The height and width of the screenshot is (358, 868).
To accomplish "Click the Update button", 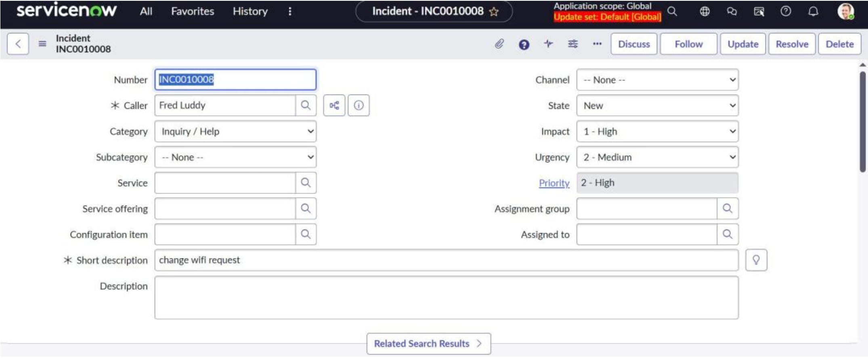I will coord(743,44).
